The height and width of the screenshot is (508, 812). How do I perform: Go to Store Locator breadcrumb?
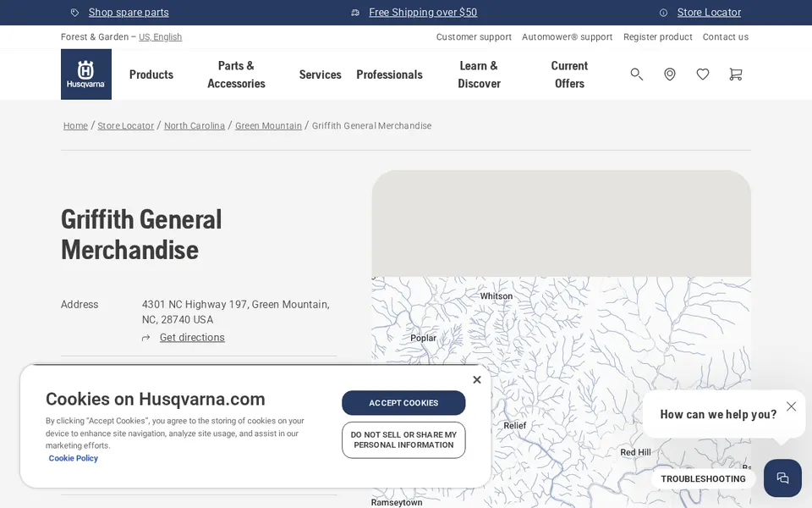pyautogui.click(x=126, y=125)
